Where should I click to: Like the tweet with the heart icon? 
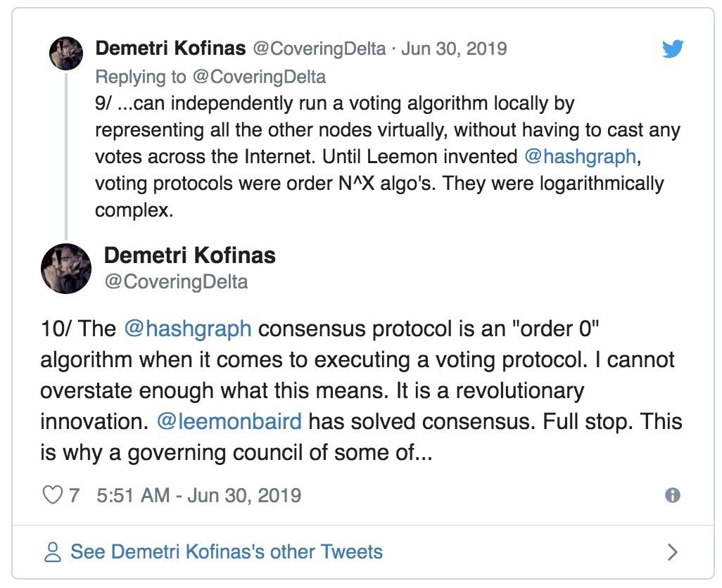52,495
